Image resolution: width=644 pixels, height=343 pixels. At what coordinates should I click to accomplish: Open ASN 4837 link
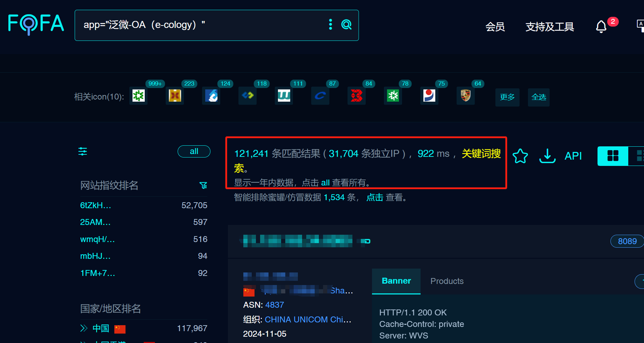275,305
